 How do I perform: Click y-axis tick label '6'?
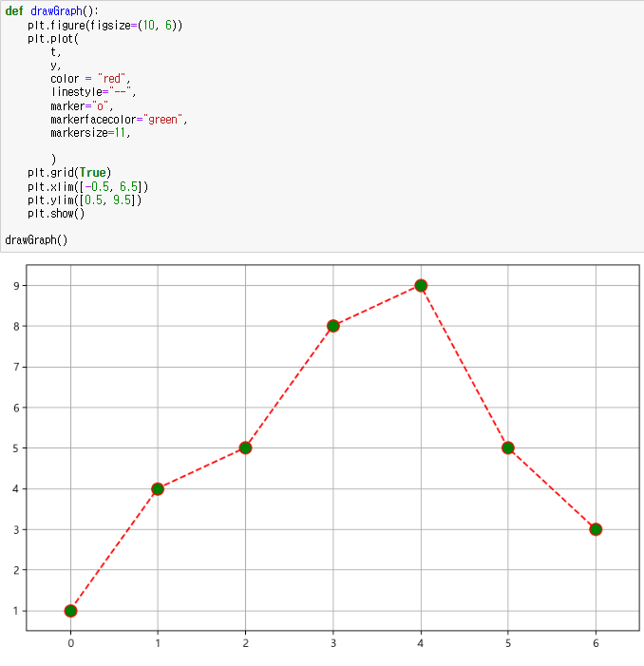[16, 408]
